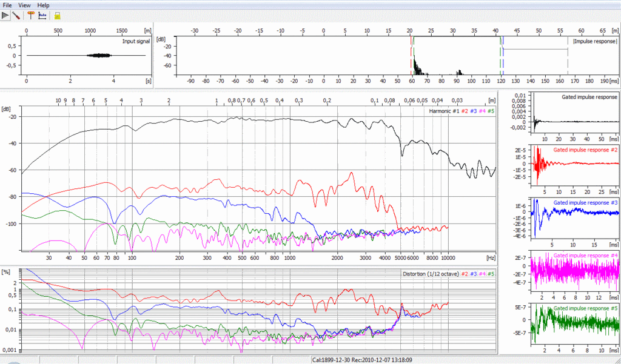Start measurement with the play icon

tap(5, 16)
